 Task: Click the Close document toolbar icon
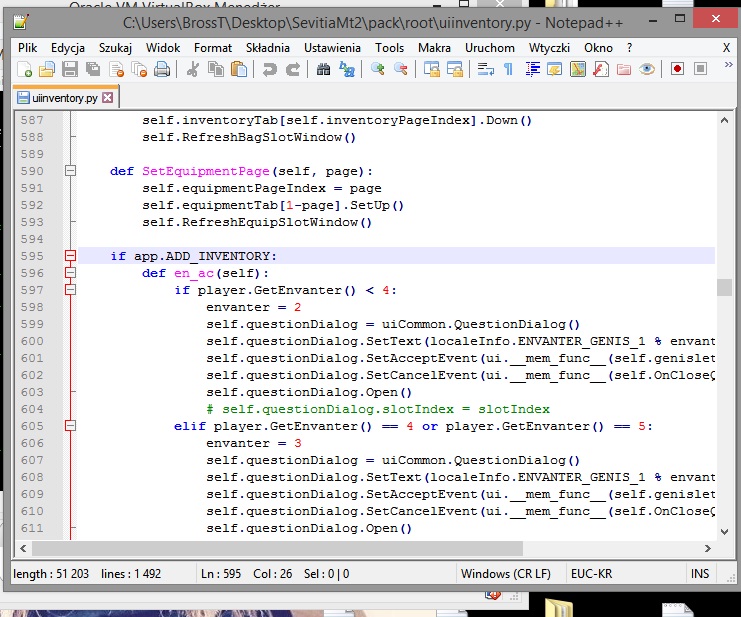point(116,69)
